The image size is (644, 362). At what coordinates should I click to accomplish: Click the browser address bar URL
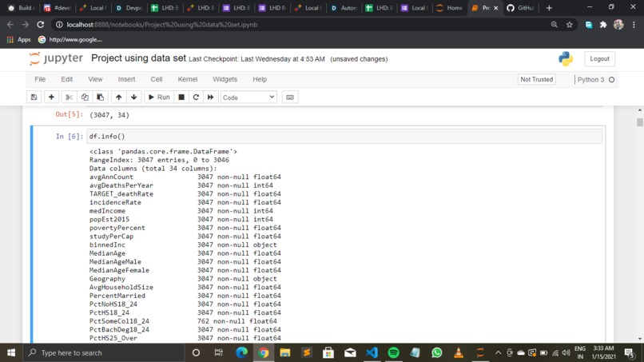coord(162,25)
